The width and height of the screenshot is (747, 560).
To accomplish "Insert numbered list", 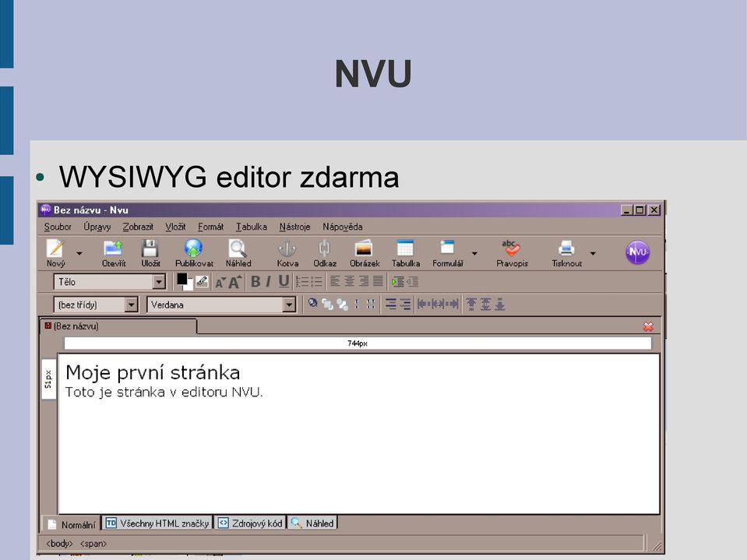I will click(302, 282).
